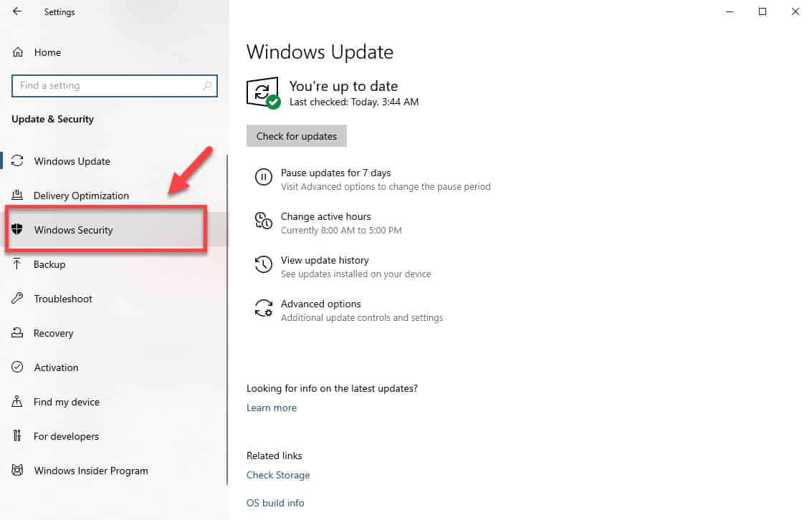Click the For developers tools icon
This screenshot has width=812, height=520.
[x=17, y=435]
